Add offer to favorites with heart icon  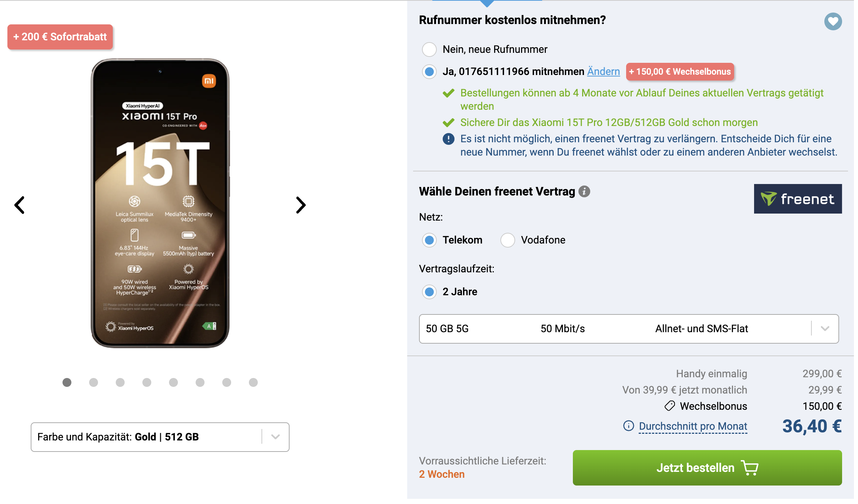(x=833, y=21)
